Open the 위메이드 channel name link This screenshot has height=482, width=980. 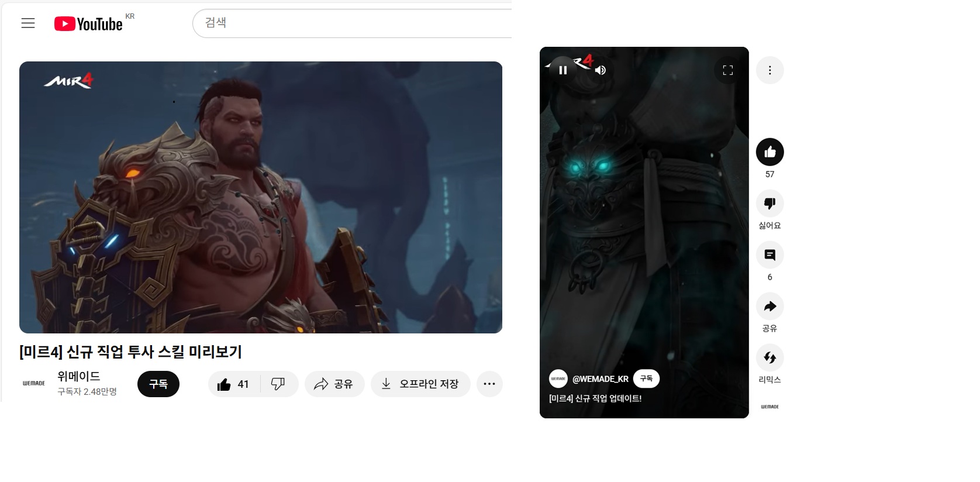[79, 376]
